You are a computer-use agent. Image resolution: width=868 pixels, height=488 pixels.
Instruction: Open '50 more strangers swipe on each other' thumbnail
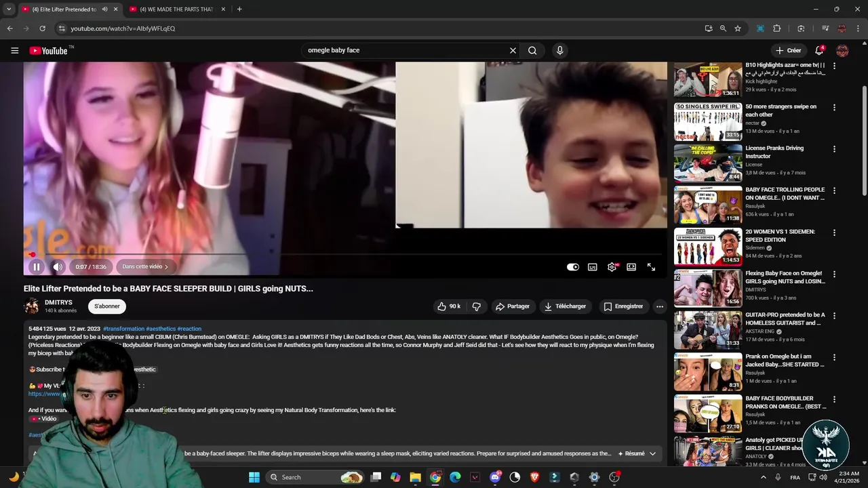pos(708,121)
